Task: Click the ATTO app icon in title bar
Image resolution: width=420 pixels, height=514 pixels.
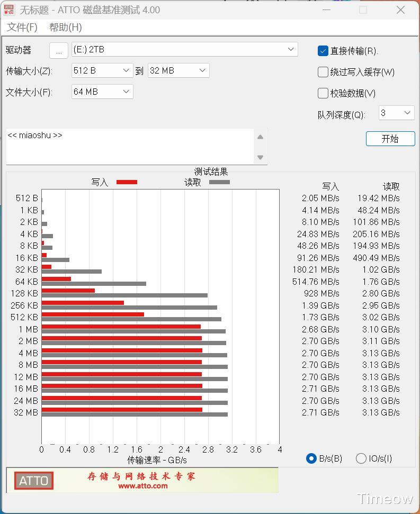Action: coord(9,10)
